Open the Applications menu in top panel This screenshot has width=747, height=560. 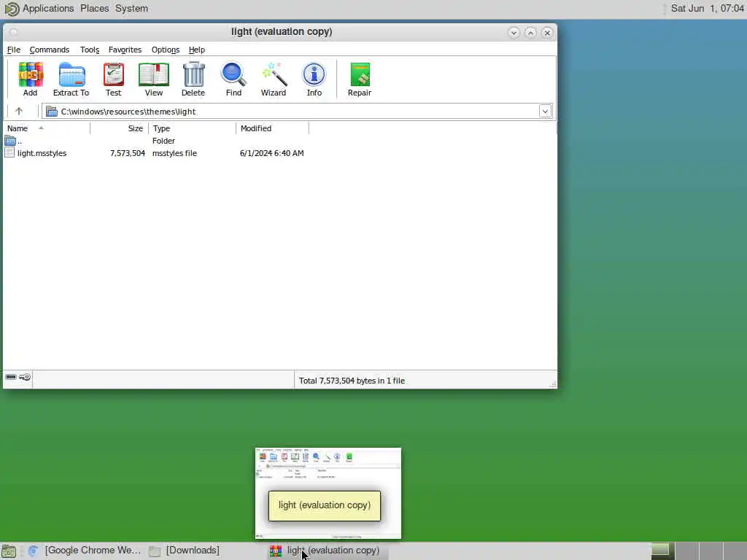(48, 8)
